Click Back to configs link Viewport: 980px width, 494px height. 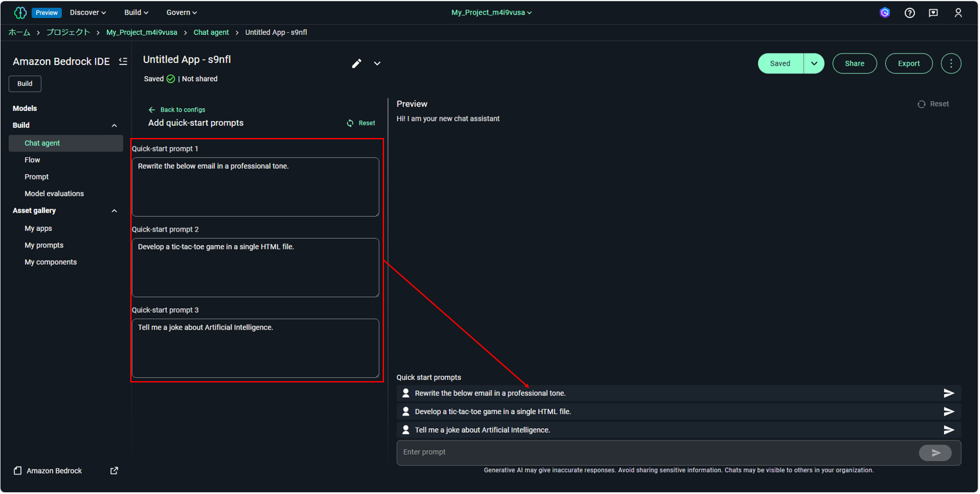pos(182,110)
